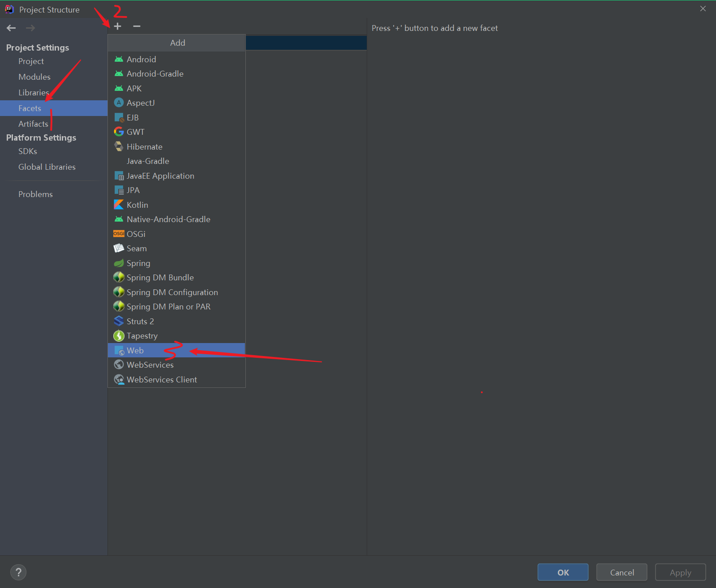This screenshot has height=588, width=716.
Task: Click the Android icon in the Add list
Action: tap(119, 59)
